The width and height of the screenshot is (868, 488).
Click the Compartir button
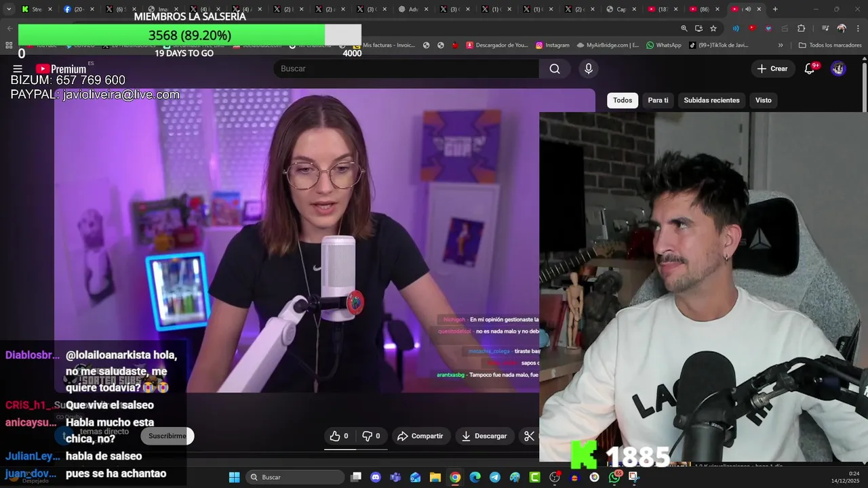tap(420, 436)
